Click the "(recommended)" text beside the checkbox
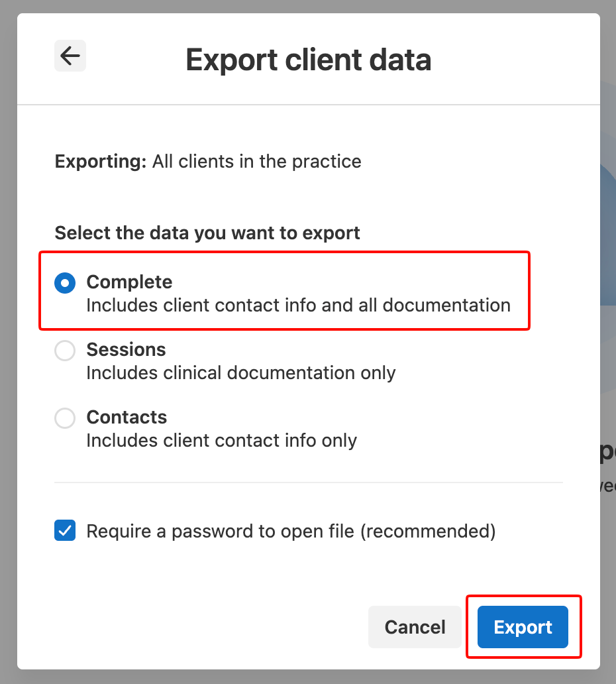 (428, 531)
